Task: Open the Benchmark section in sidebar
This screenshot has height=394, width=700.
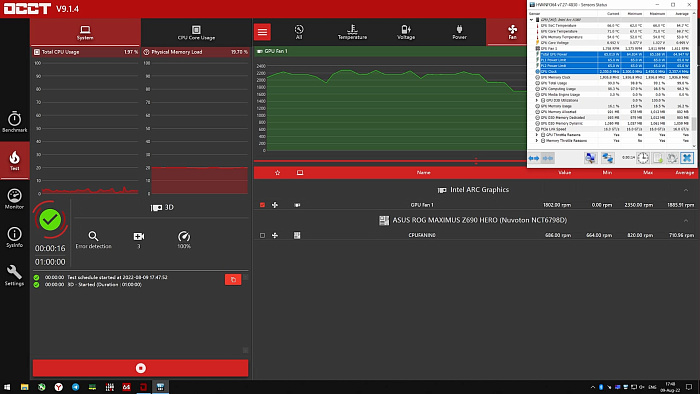Action: (x=14, y=122)
